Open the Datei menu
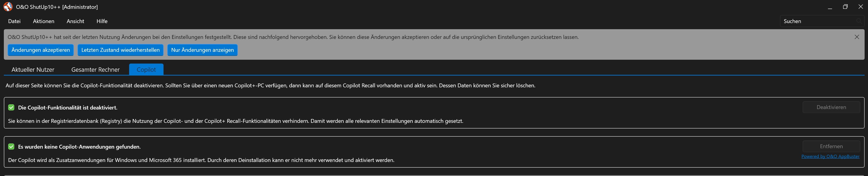 [x=14, y=21]
